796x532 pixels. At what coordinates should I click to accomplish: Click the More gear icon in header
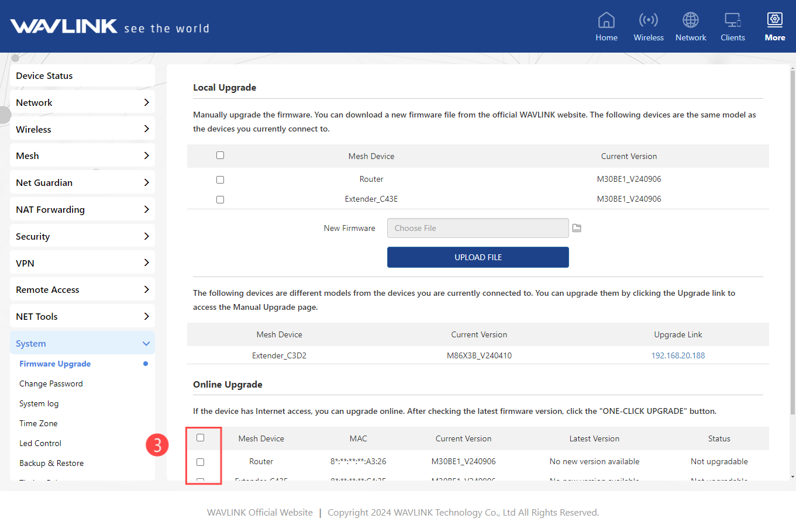click(x=774, y=20)
